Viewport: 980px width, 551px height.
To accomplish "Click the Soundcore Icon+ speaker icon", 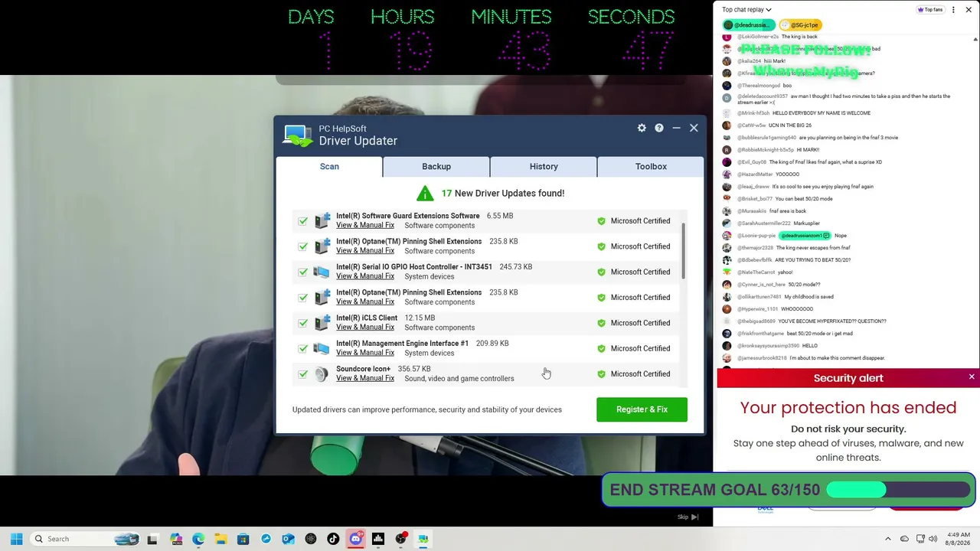I will [x=322, y=373].
